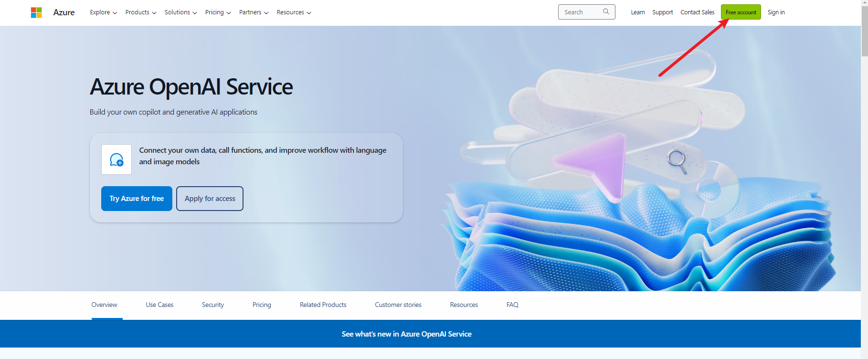Expand the Products dropdown
The width and height of the screenshot is (868, 359).
[x=141, y=12]
